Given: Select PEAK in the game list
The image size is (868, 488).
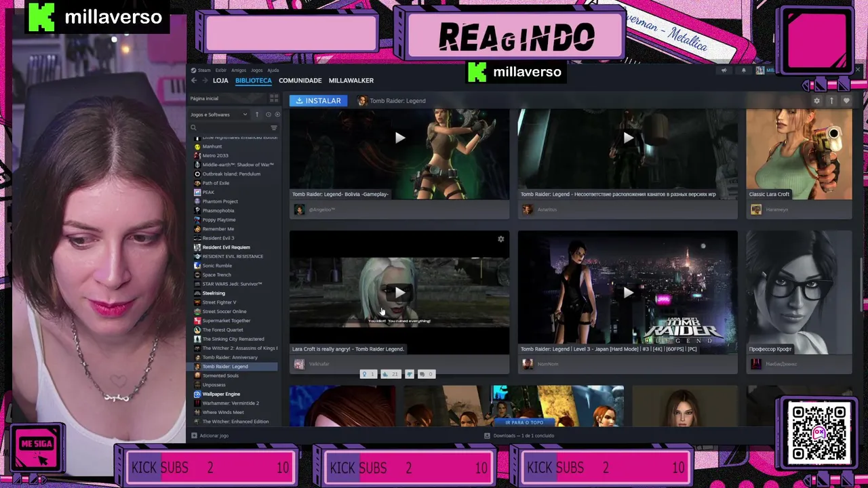Looking at the screenshot, I should pos(208,192).
